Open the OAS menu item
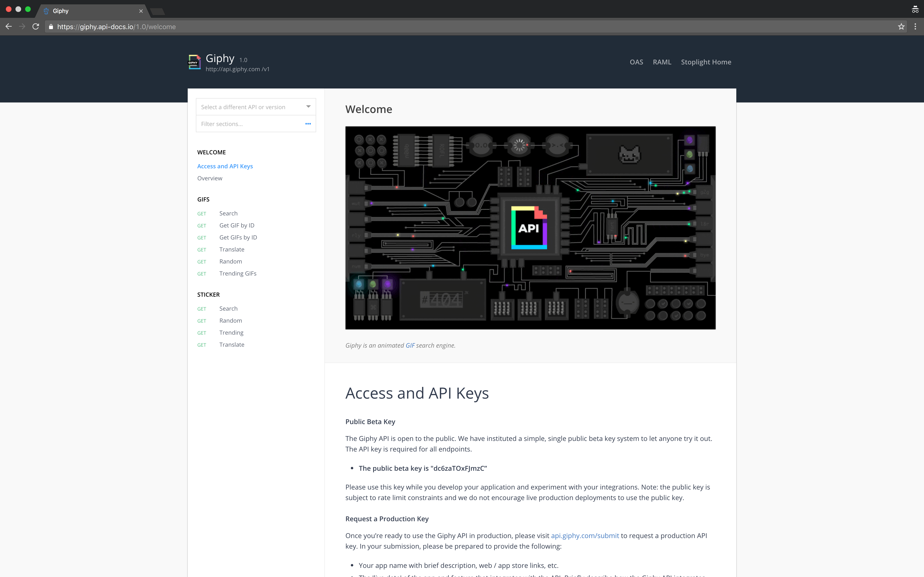Screen dimensions: 924x577 point(636,62)
